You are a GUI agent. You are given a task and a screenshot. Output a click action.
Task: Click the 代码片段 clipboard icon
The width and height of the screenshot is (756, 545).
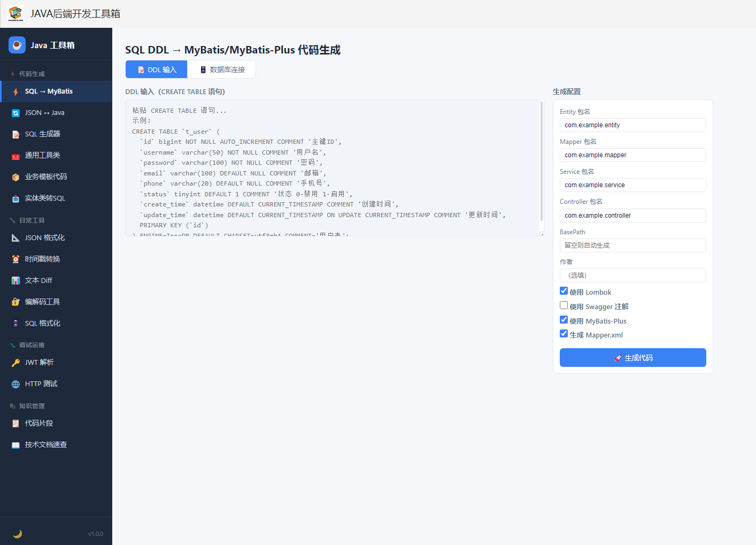pyautogui.click(x=16, y=424)
